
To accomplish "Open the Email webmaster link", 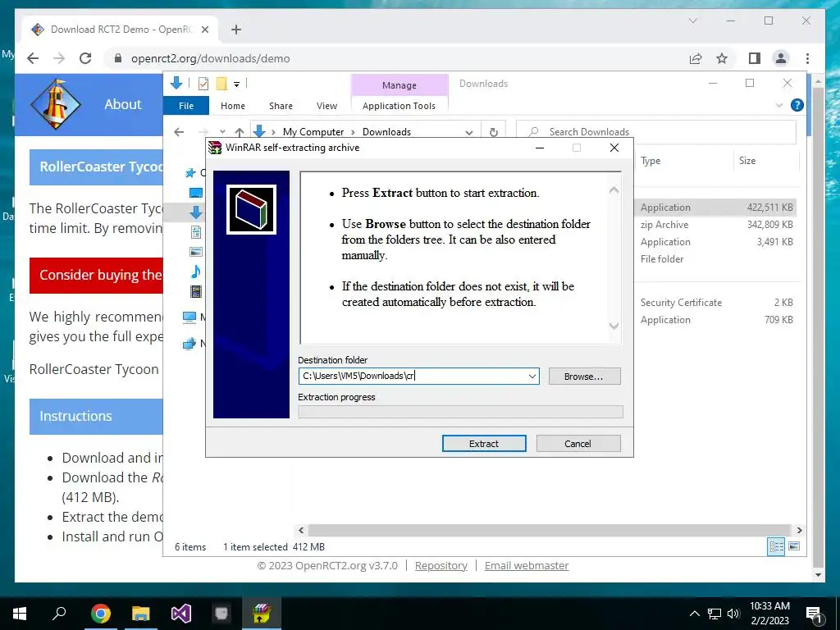I will pyautogui.click(x=527, y=566).
